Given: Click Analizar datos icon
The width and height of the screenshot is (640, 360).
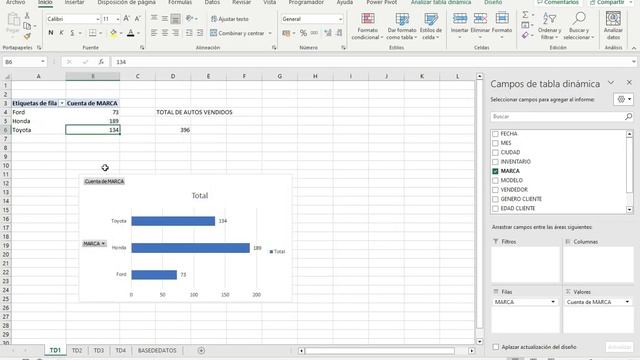Looking at the screenshot, I should pos(613,26).
